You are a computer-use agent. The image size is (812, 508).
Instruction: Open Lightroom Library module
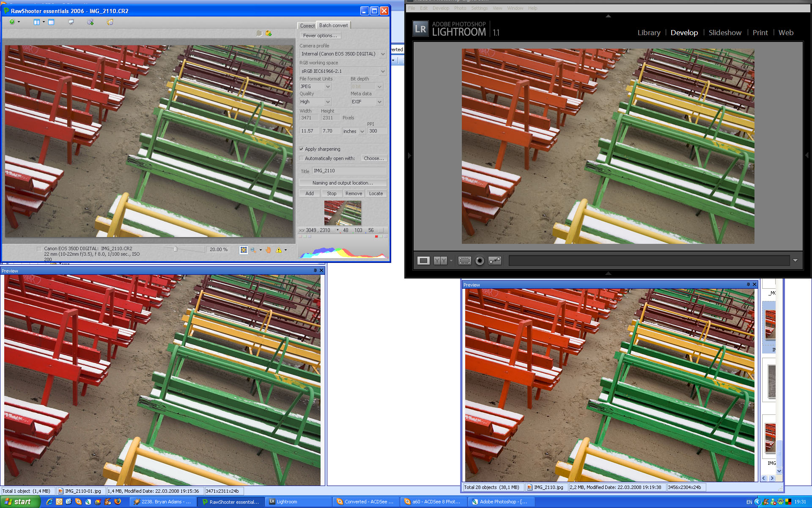649,33
